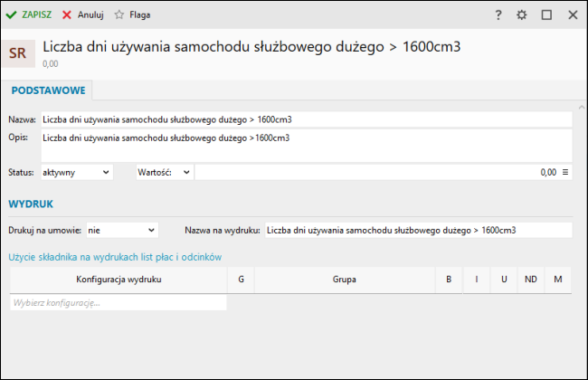Viewport: 588px width, 380px height.
Task: Click the M column header
Action: tap(558, 280)
